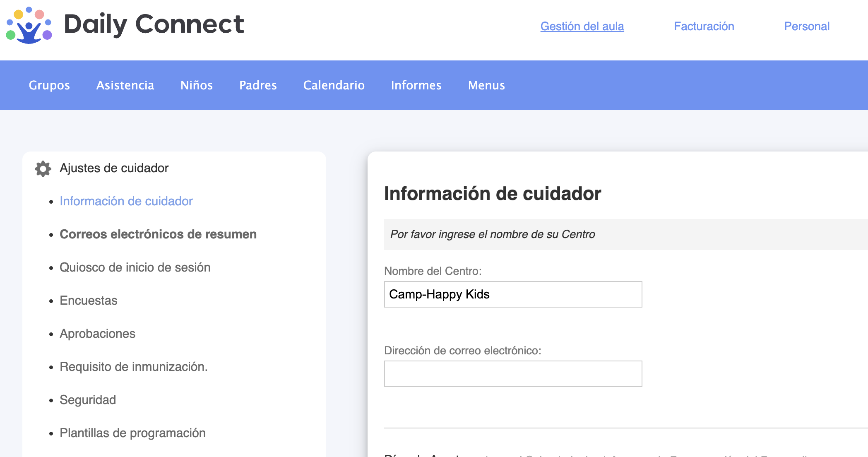Switch to the Grupos tab

click(49, 85)
